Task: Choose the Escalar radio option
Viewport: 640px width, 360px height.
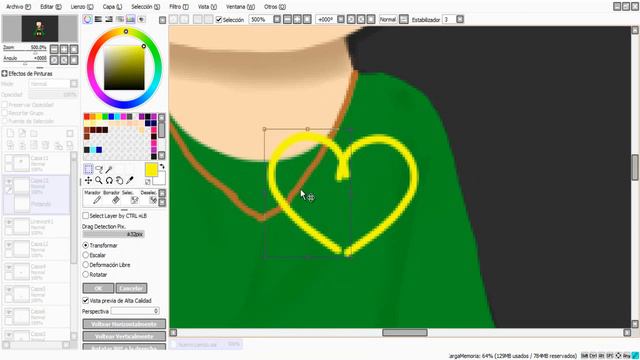Action: [x=86, y=255]
